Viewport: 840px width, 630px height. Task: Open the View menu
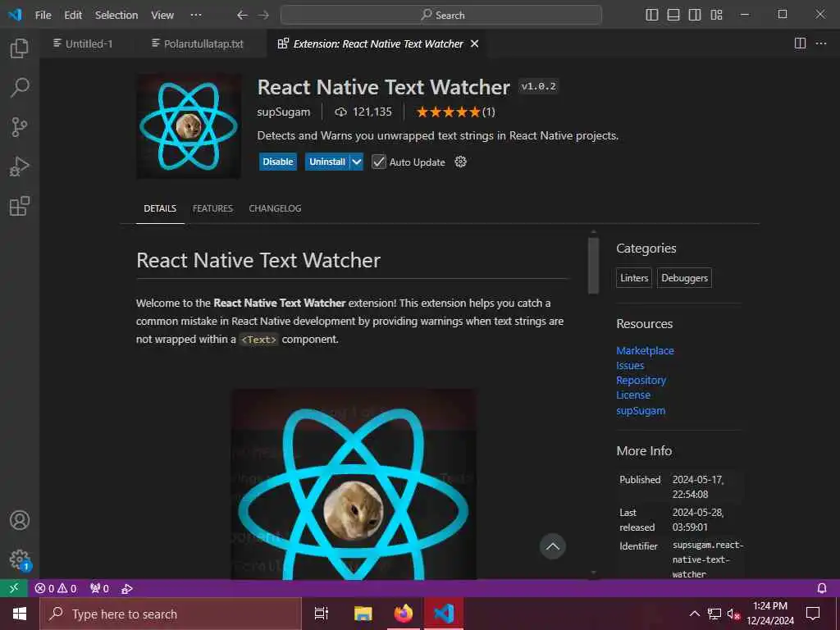tap(162, 15)
